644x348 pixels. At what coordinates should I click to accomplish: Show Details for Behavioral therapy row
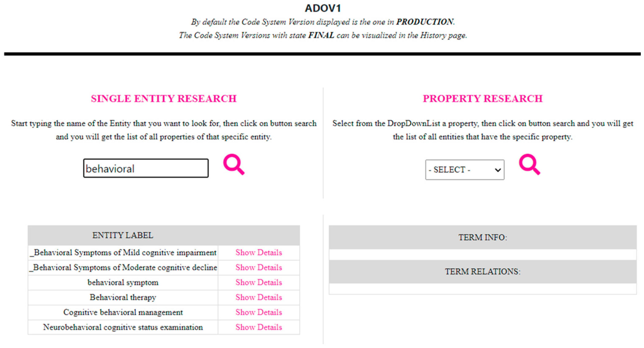(259, 298)
